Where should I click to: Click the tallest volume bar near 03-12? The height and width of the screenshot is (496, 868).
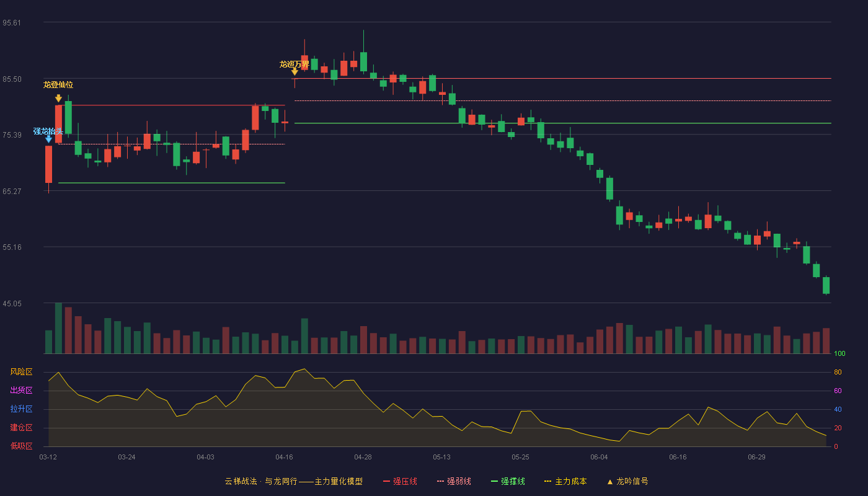tap(58, 328)
